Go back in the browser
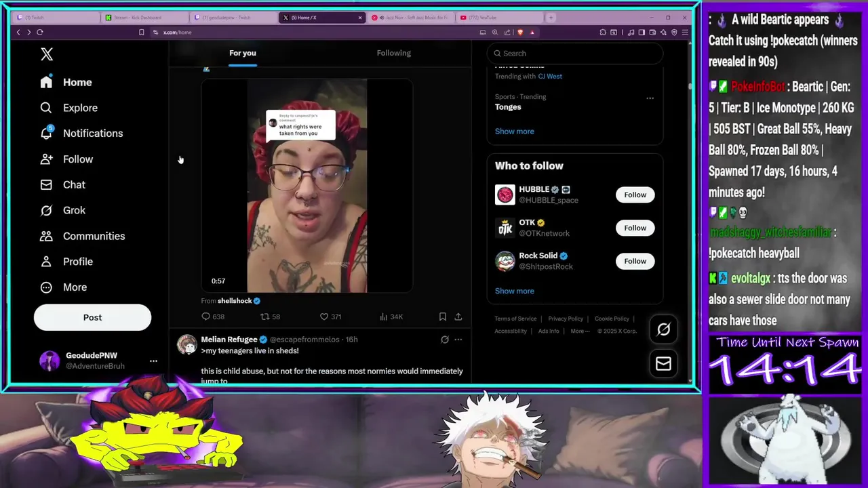 (18, 32)
